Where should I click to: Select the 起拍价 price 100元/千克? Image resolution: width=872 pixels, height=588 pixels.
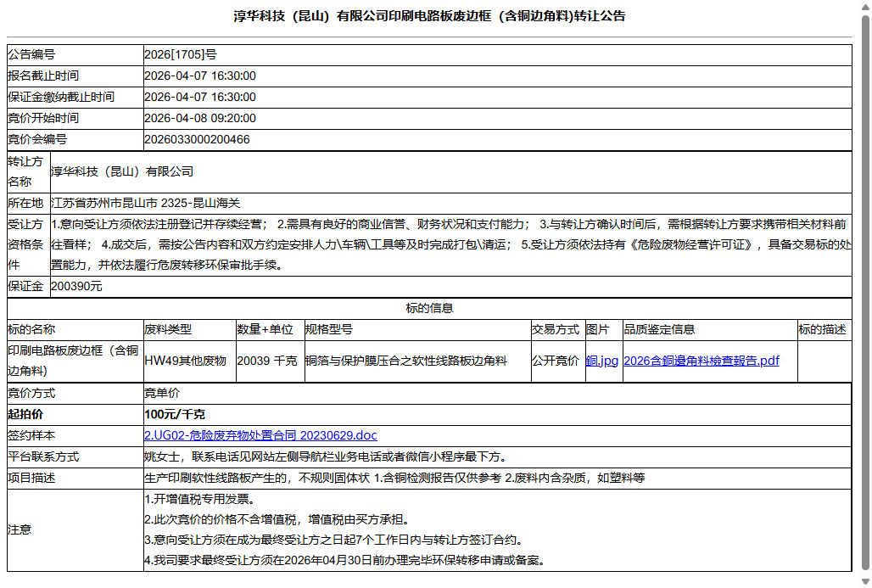coord(170,413)
